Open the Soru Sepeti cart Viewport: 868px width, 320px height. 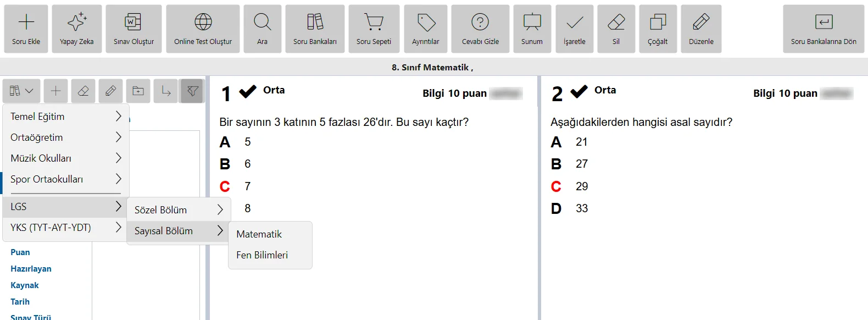click(374, 23)
